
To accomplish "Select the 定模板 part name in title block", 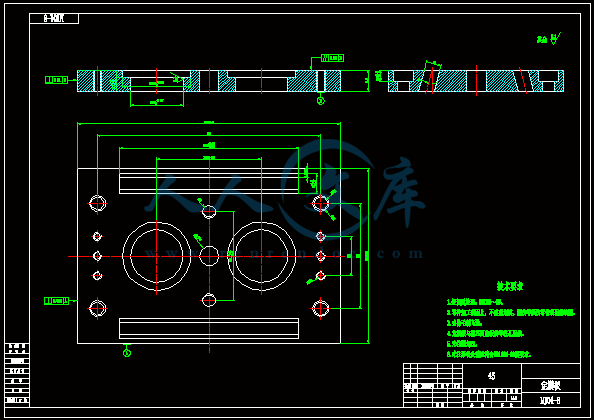I will click(551, 386).
